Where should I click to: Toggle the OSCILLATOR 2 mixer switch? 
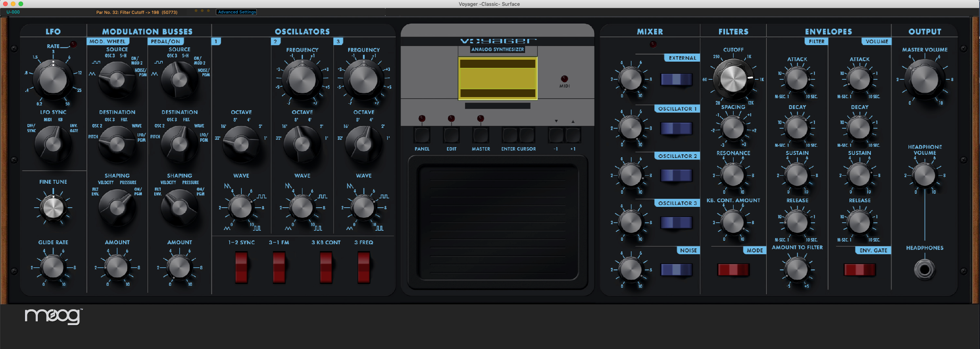click(x=677, y=176)
